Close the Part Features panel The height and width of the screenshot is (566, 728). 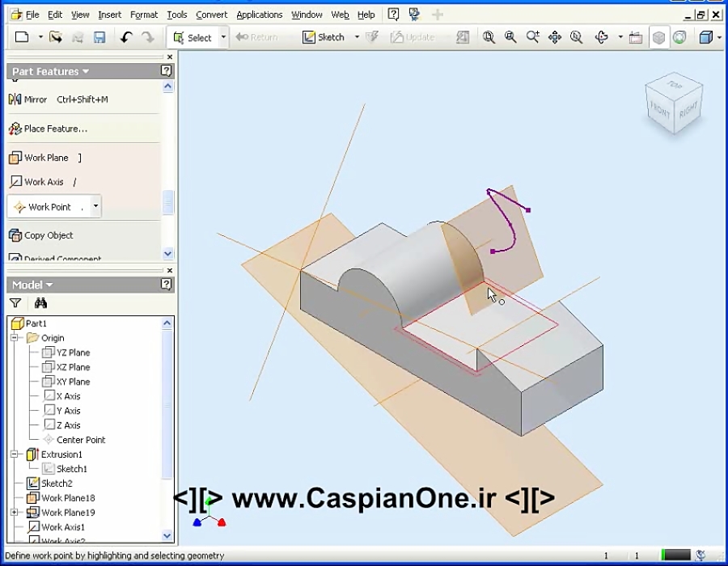[x=170, y=57]
